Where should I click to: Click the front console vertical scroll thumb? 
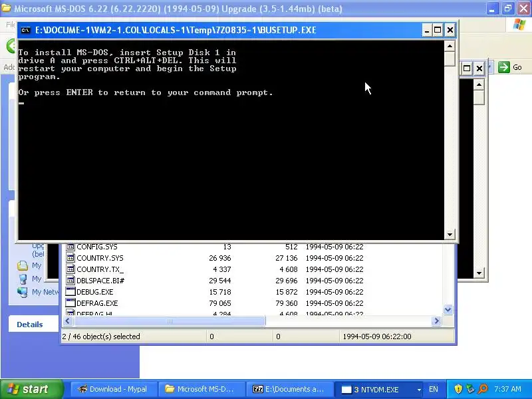pos(450,59)
